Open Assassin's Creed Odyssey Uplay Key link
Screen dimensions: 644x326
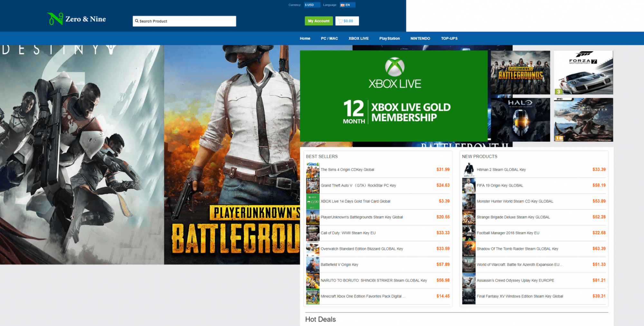516,280
